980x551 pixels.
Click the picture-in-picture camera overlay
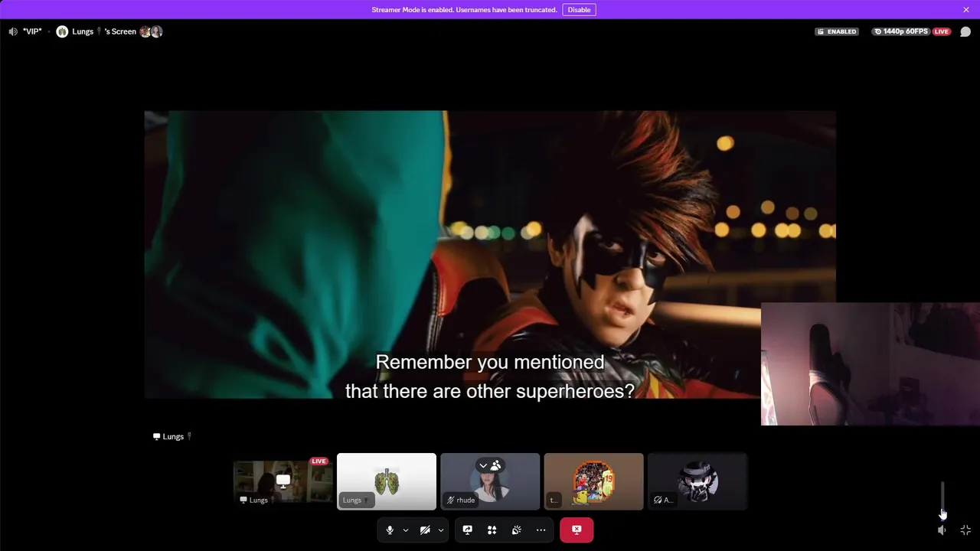[871, 364]
